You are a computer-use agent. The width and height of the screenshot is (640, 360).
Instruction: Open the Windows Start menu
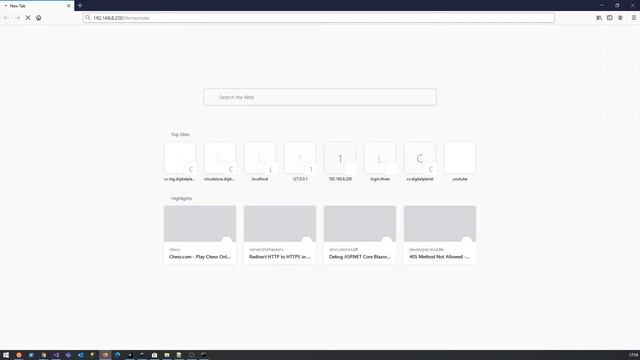pos(6,355)
